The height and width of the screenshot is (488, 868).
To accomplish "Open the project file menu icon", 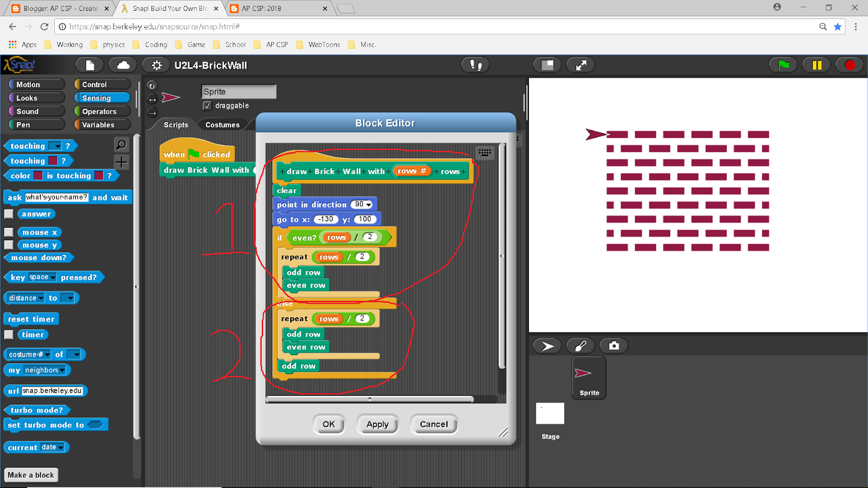I will tap(90, 65).
